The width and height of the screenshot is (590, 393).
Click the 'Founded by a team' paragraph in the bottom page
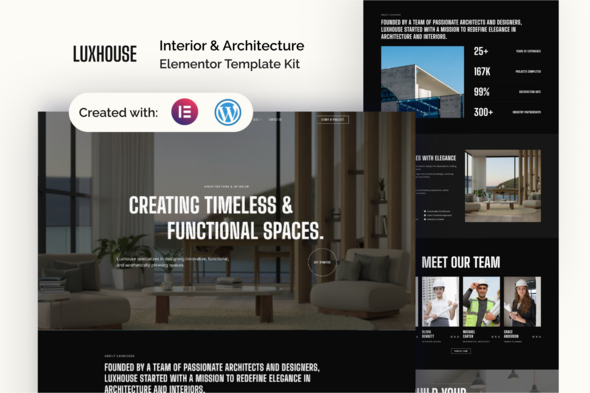click(212, 378)
